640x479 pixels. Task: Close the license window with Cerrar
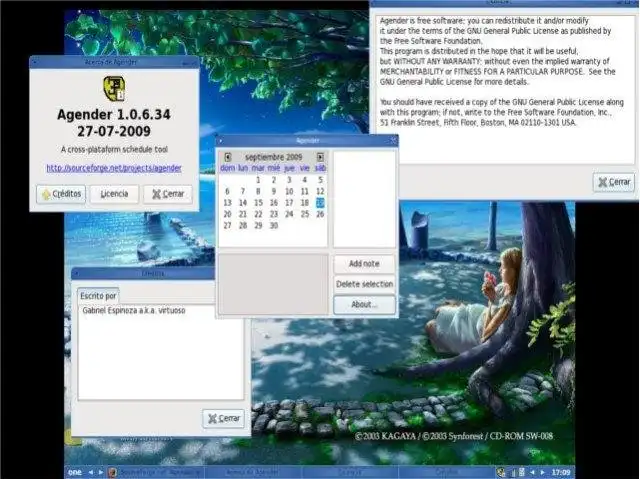pyautogui.click(x=614, y=182)
